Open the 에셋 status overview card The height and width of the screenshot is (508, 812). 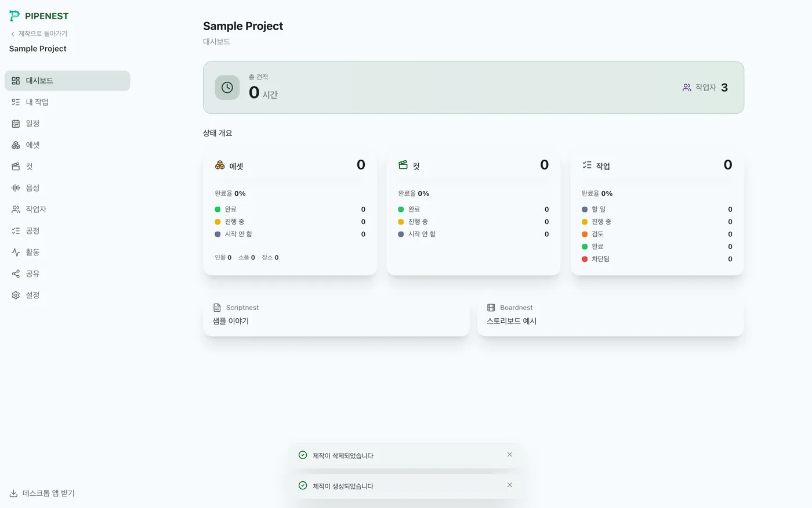pyautogui.click(x=290, y=212)
